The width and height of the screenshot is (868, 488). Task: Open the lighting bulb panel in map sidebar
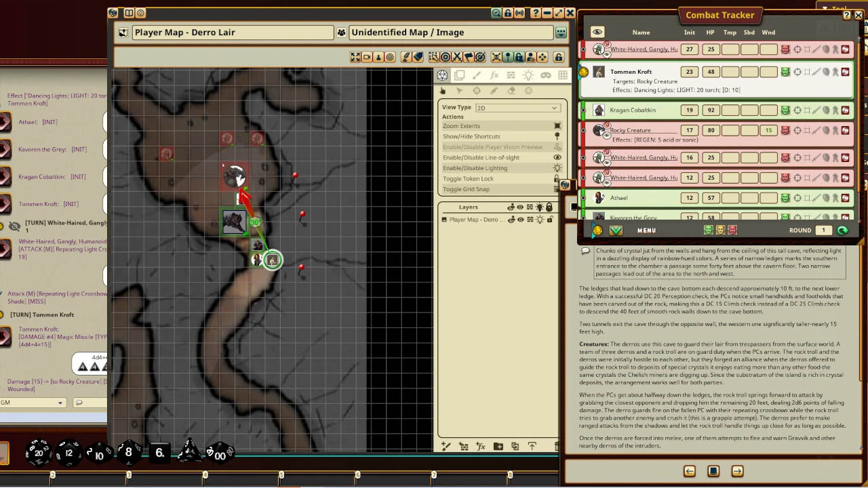(x=530, y=75)
